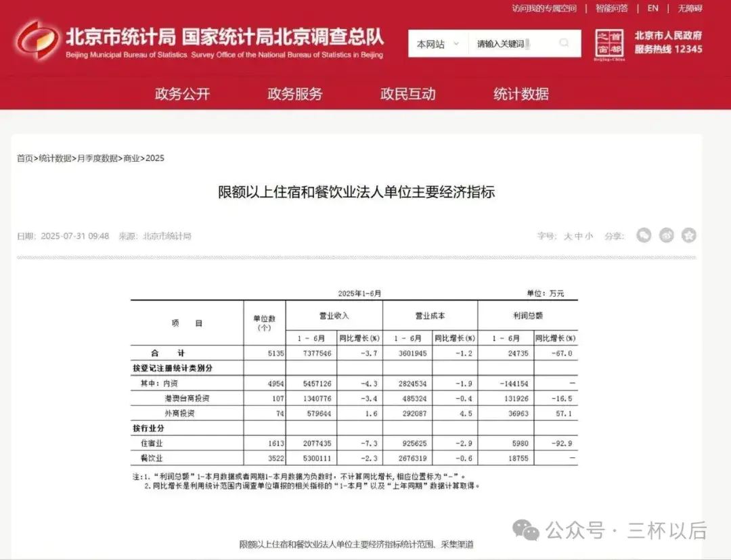Click the 统计数据 breadcrumb link

(55, 158)
